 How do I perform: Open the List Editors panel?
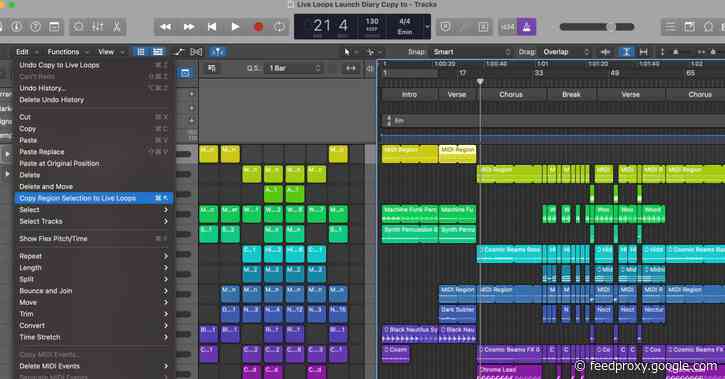670,27
